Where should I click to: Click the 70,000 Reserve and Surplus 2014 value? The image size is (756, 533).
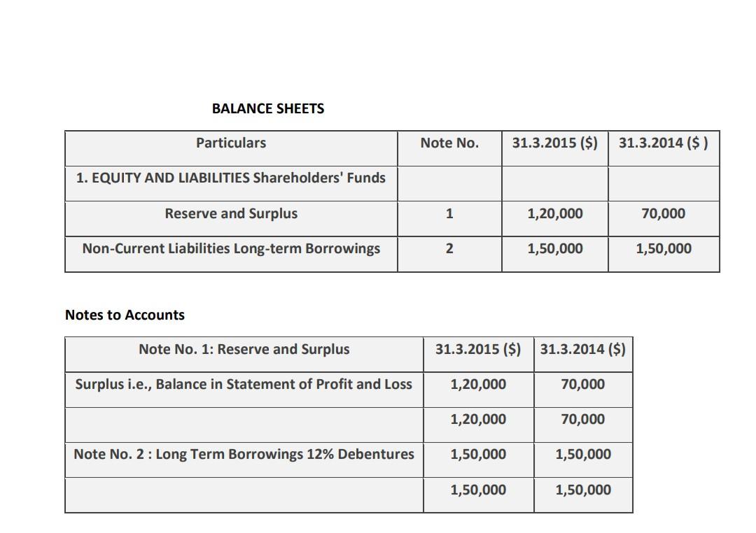(664, 213)
